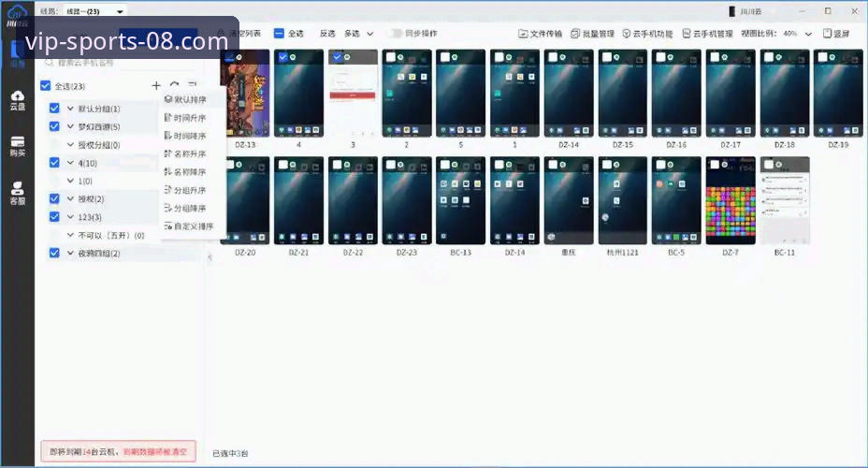
Task: Open the BC-13 cloud phone thumbnail
Action: pyautogui.click(x=460, y=200)
